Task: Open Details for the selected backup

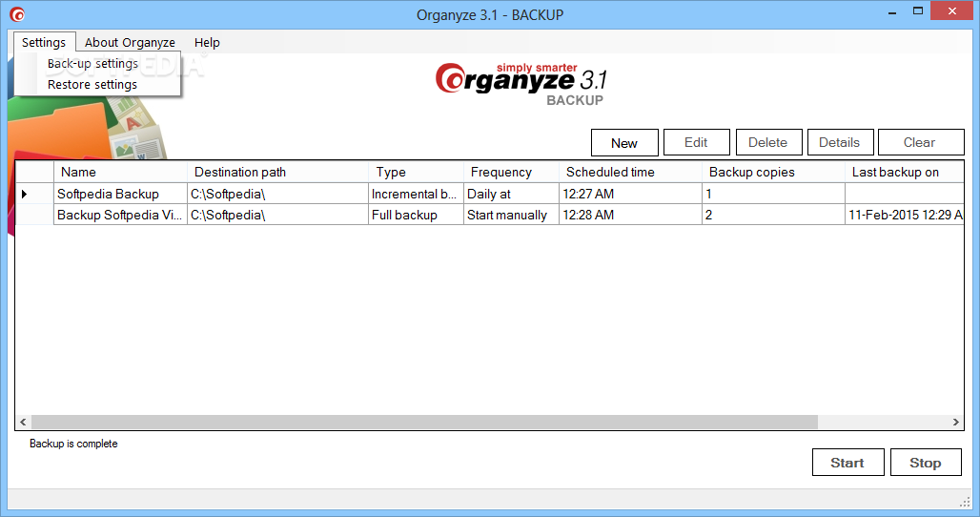Action: click(x=840, y=142)
